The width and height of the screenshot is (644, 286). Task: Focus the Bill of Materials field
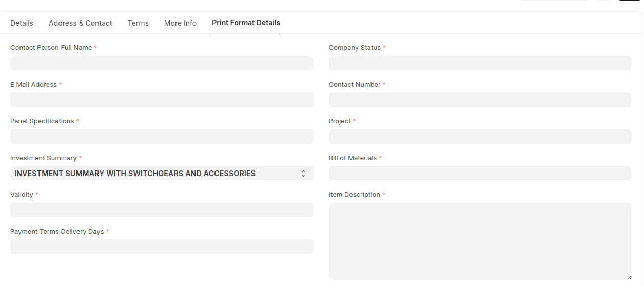pos(480,173)
